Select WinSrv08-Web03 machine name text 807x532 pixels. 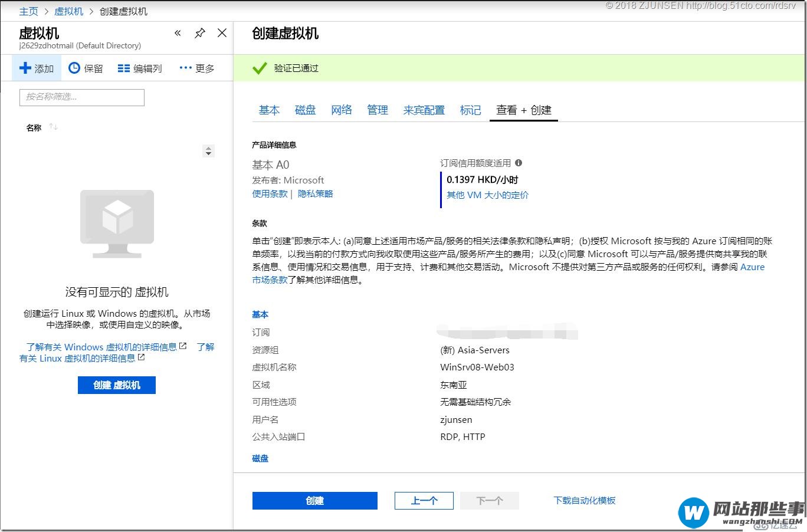[477, 367]
